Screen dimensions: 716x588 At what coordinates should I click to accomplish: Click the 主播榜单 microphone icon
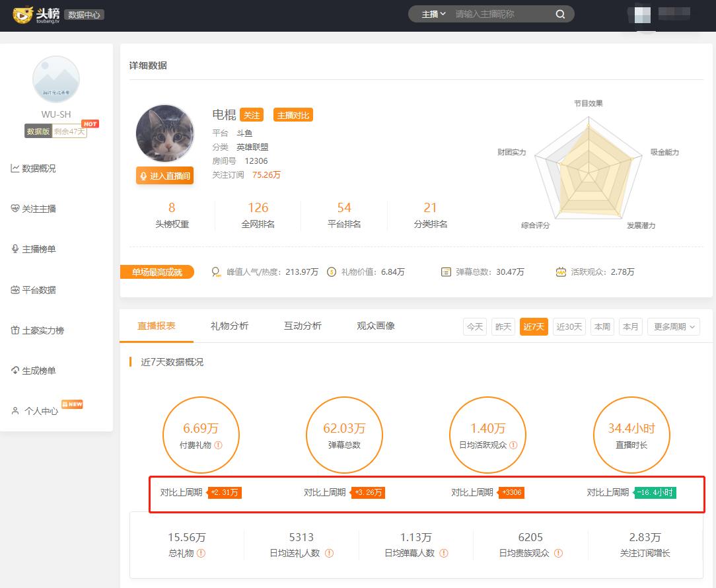point(15,249)
